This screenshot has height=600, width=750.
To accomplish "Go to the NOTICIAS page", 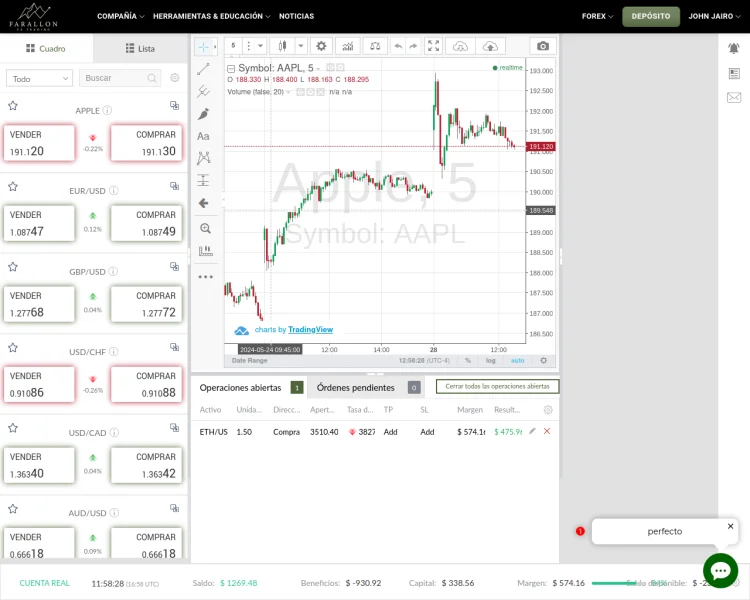I will tap(297, 16).
